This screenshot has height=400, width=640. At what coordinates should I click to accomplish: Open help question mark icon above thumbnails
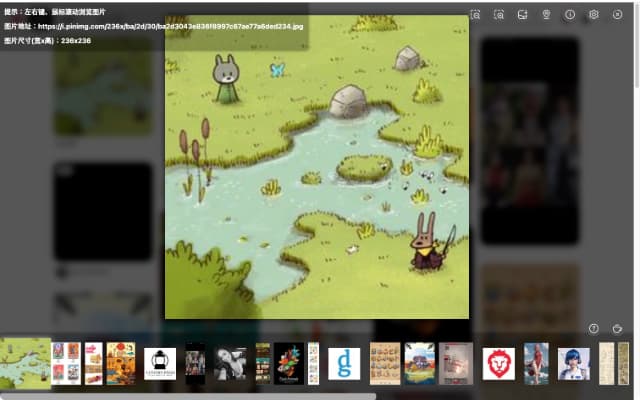tap(593, 328)
